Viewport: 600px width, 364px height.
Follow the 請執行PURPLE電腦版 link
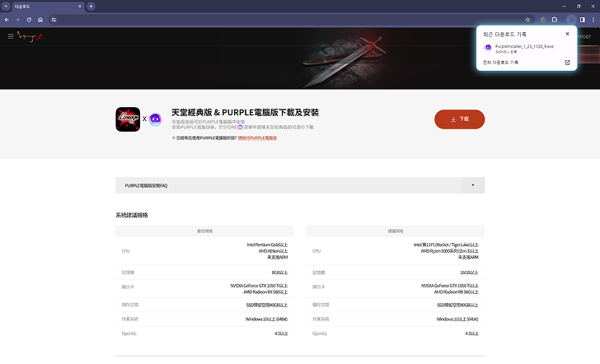click(257, 138)
